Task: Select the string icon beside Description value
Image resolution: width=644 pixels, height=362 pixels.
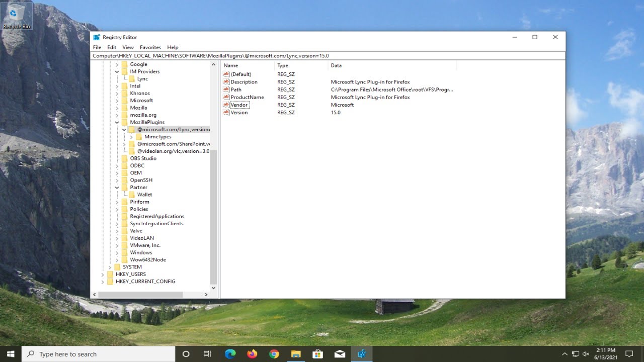Action: click(x=226, y=82)
